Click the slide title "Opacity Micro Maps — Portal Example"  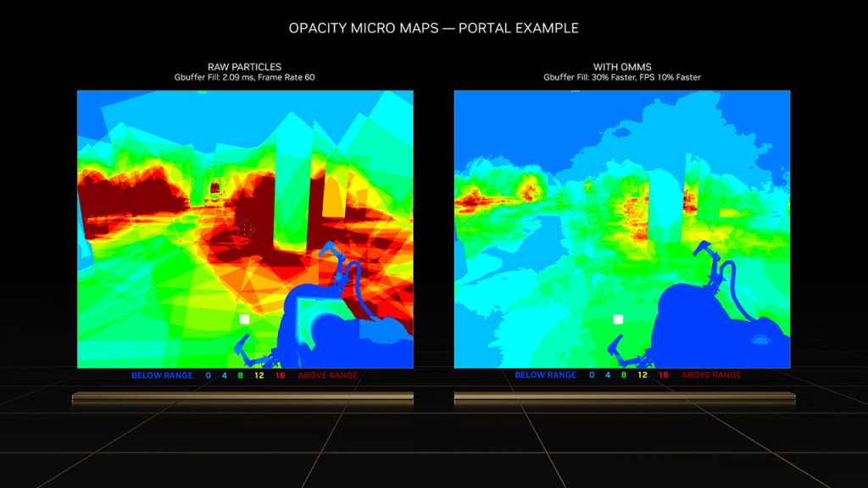(x=433, y=28)
